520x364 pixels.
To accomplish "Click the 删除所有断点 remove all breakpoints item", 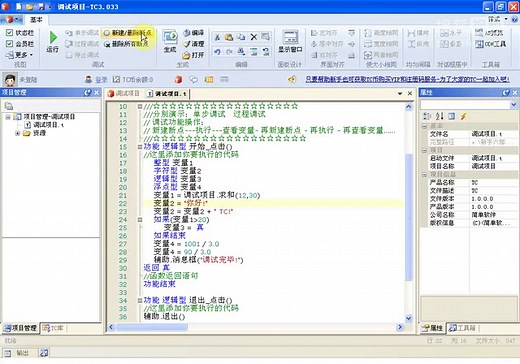I will (x=126, y=44).
